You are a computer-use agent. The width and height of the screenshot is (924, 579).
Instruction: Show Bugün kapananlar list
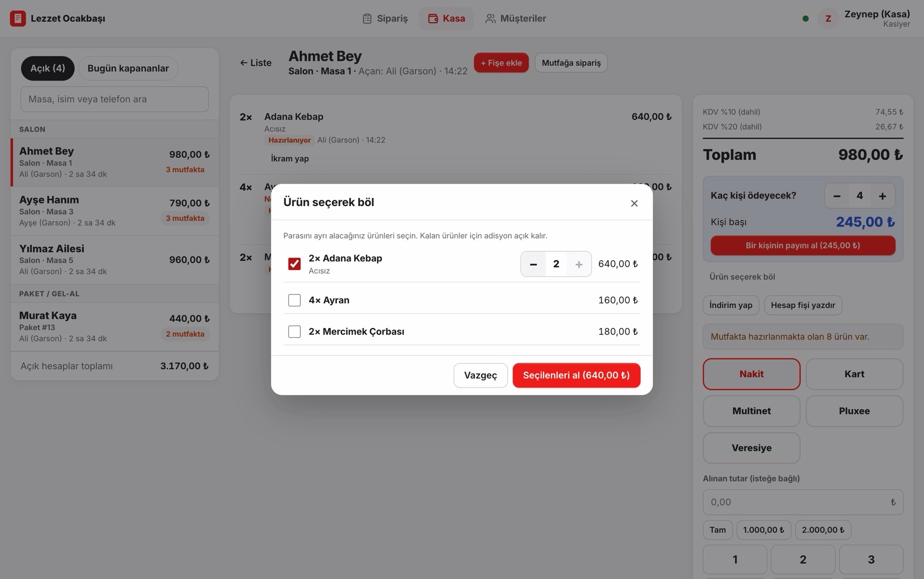[x=128, y=68]
